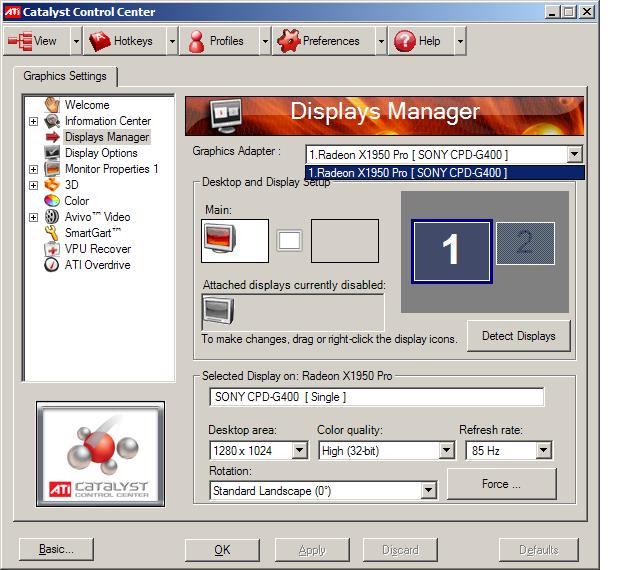This screenshot has width=640, height=570.
Task: Expand the Avivo Video tree node
Action: coord(33,217)
